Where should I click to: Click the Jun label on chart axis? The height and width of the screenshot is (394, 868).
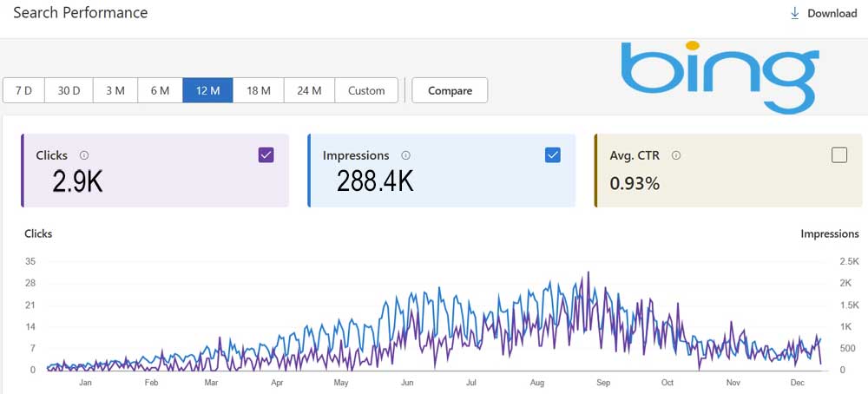(x=407, y=383)
